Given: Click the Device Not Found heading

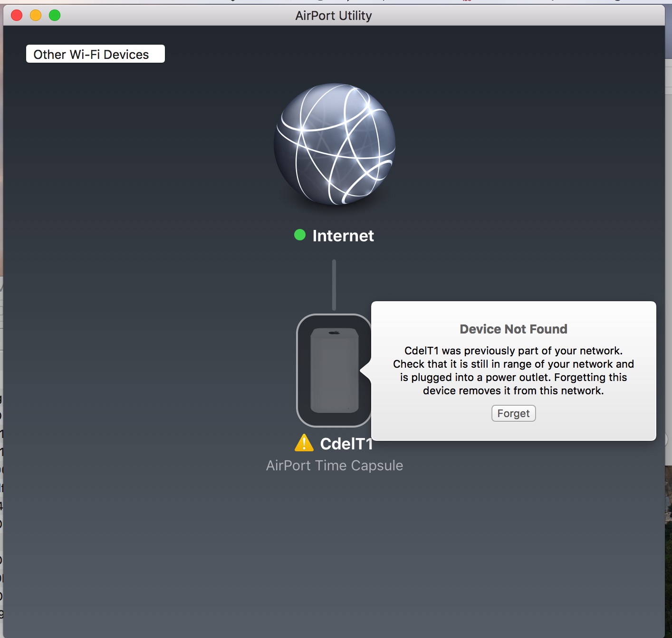Looking at the screenshot, I should tap(513, 329).
